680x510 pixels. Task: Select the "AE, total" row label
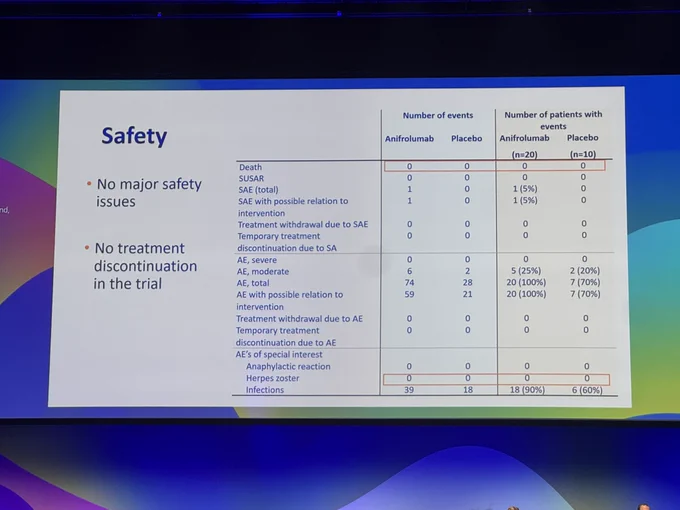tap(253, 283)
